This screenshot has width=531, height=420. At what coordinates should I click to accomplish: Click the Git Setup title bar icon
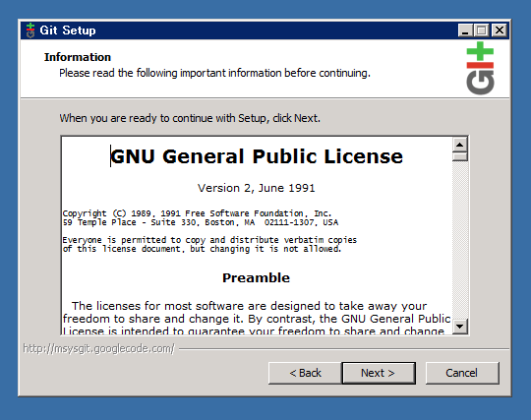pos(30,30)
